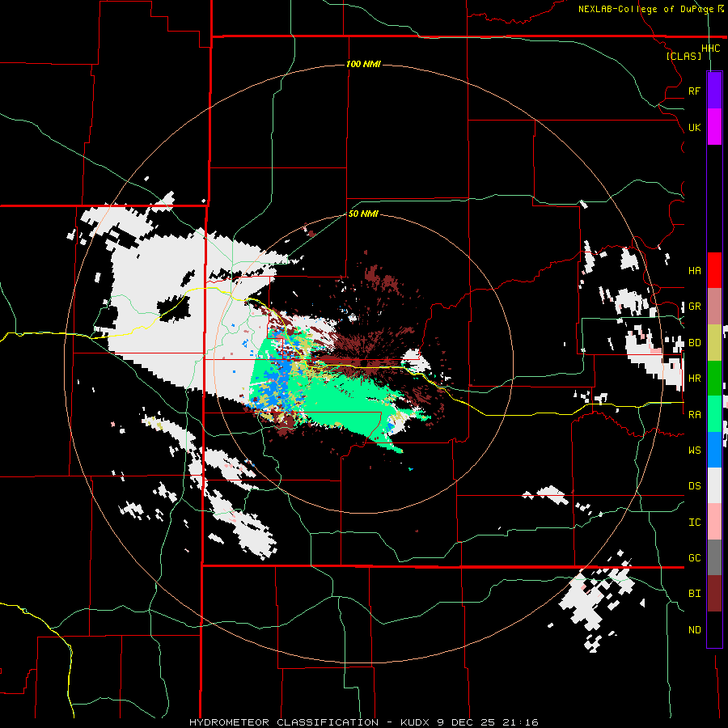This screenshot has width=728, height=728.
Task: Select the GR dusty-pink legend swatch
Action: (714, 307)
